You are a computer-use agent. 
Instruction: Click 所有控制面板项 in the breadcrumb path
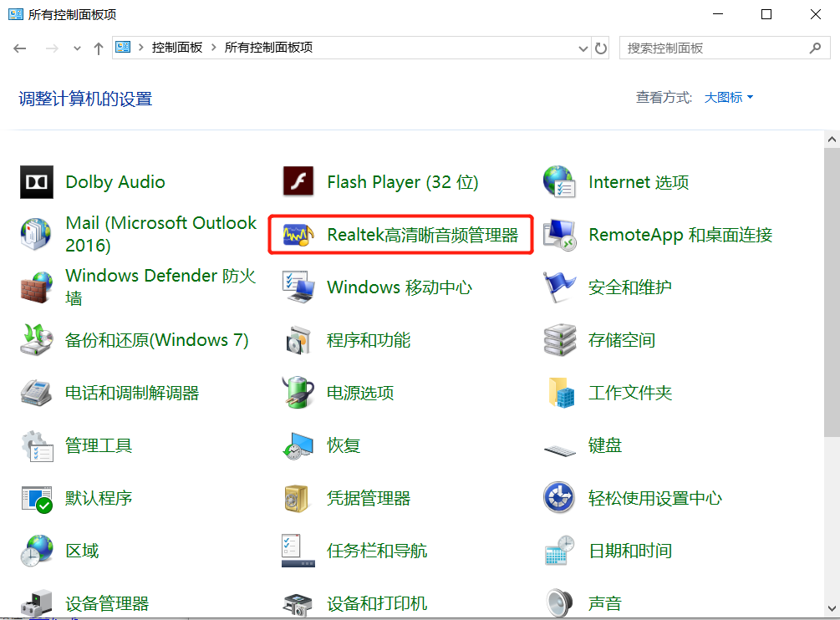(268, 48)
